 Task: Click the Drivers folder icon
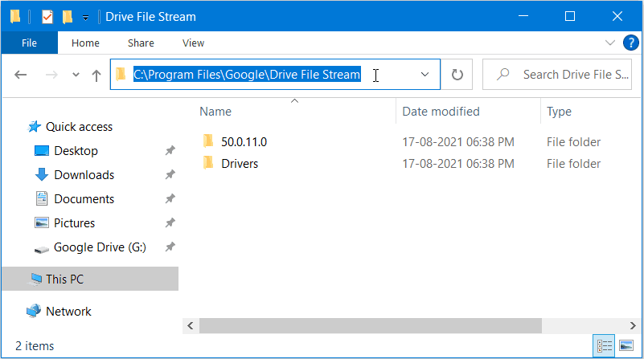pyautogui.click(x=208, y=163)
